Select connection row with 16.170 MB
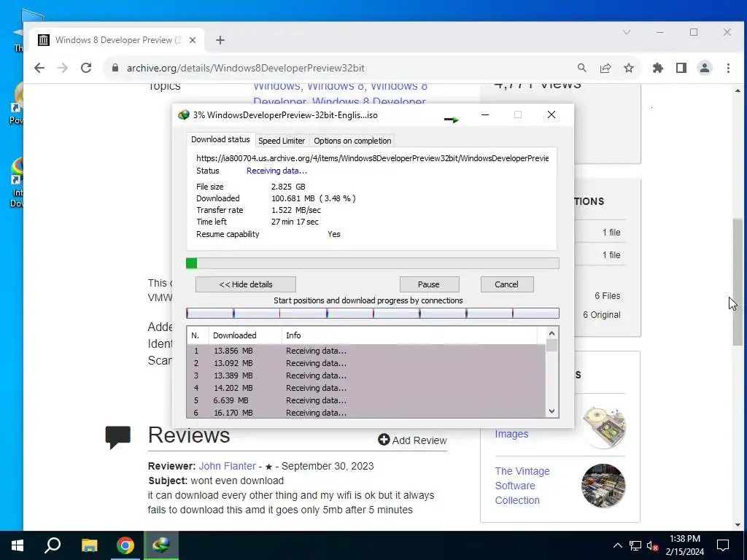Viewport: 747px width, 560px height. [366, 413]
